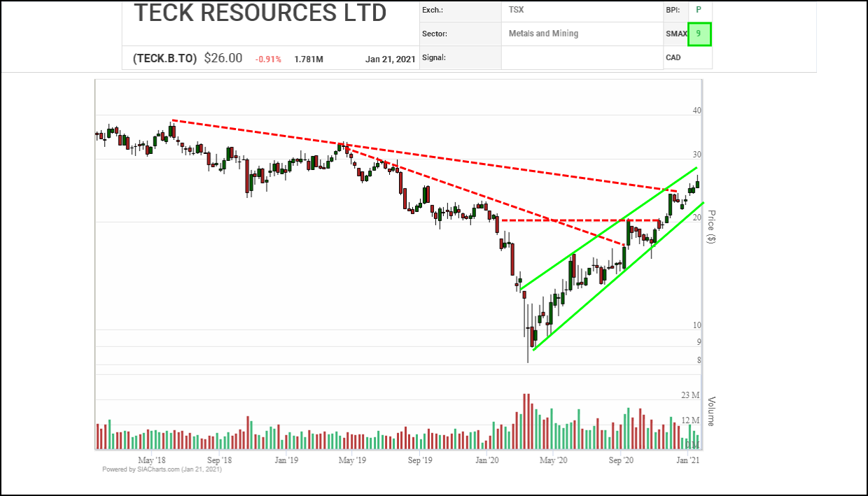Click the $26.00 current price
This screenshot has width=868, height=496.
click(x=223, y=59)
